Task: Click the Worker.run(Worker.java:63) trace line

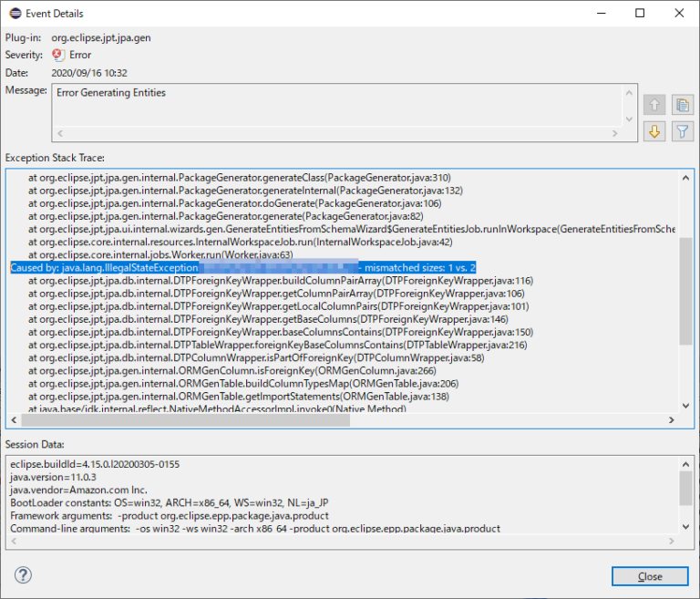Action: point(160,254)
